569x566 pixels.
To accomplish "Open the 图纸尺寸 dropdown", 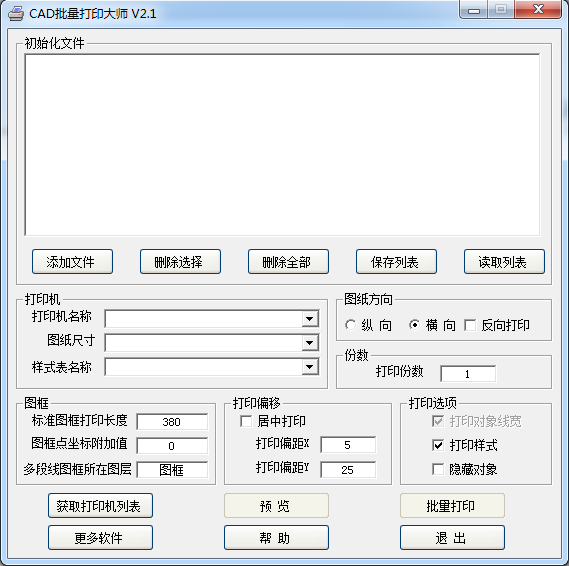I will tap(310, 343).
